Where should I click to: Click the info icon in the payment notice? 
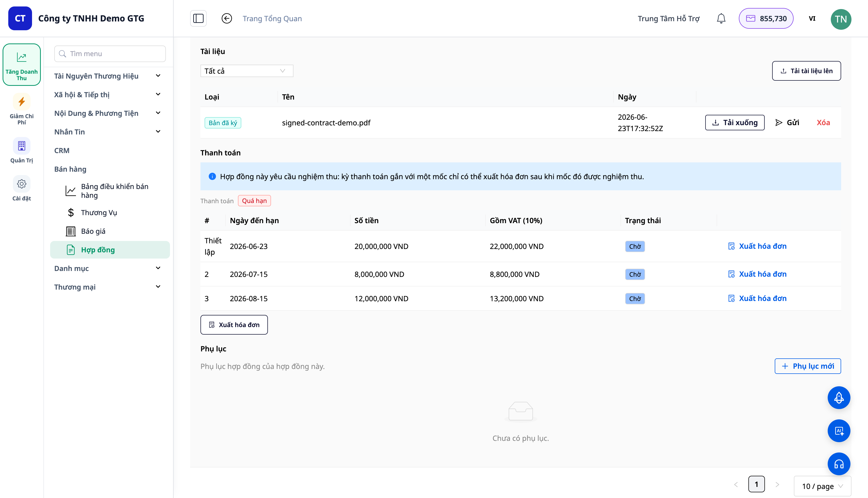click(212, 177)
